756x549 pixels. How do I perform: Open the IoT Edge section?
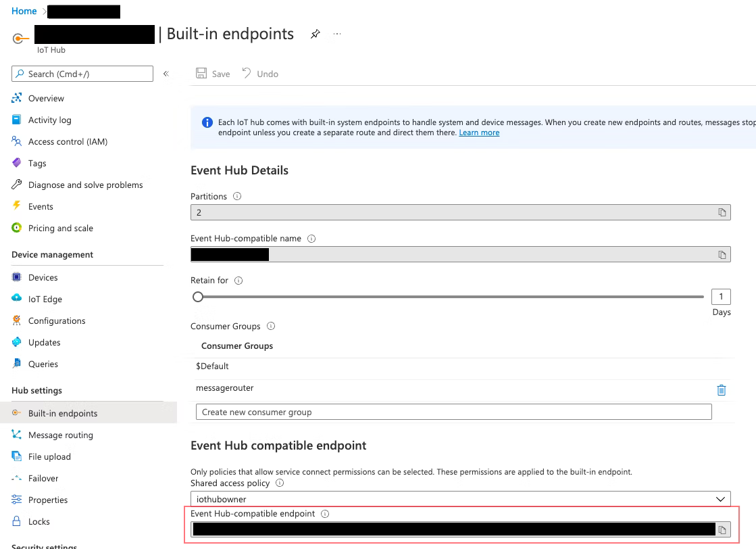pos(45,299)
